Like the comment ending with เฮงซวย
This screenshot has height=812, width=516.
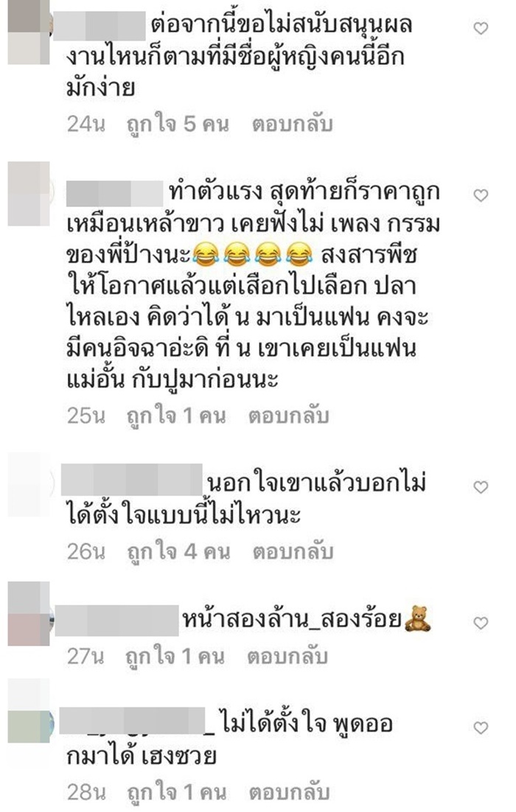[481, 727]
